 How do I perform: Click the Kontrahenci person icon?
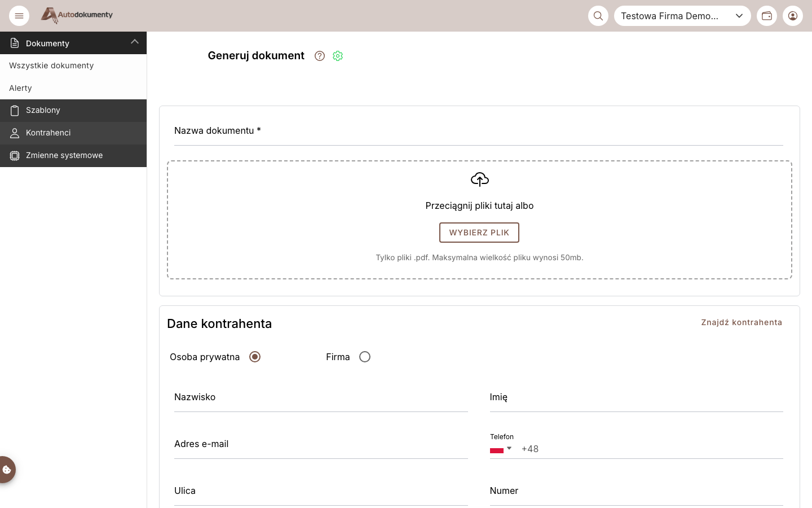15,133
